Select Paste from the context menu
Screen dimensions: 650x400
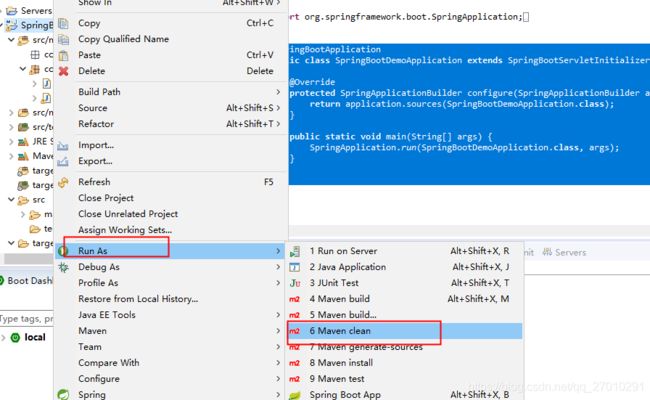[171, 55]
